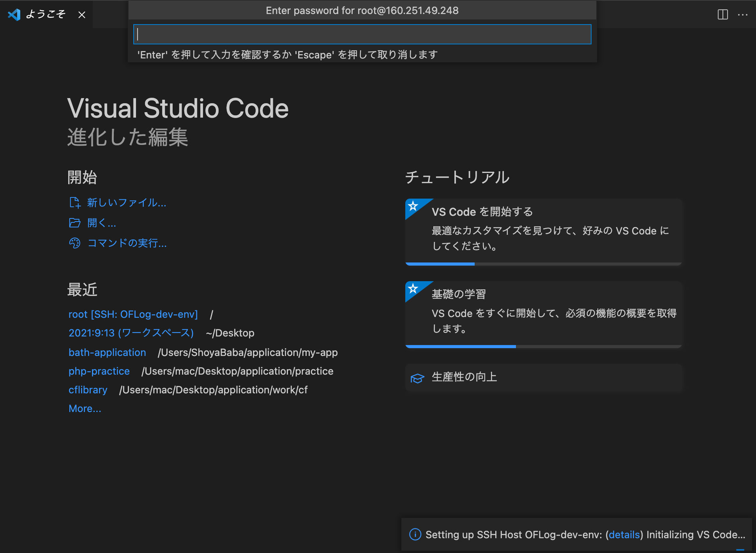This screenshot has width=756, height=553.
Task: Click the password input field
Action: 362,34
